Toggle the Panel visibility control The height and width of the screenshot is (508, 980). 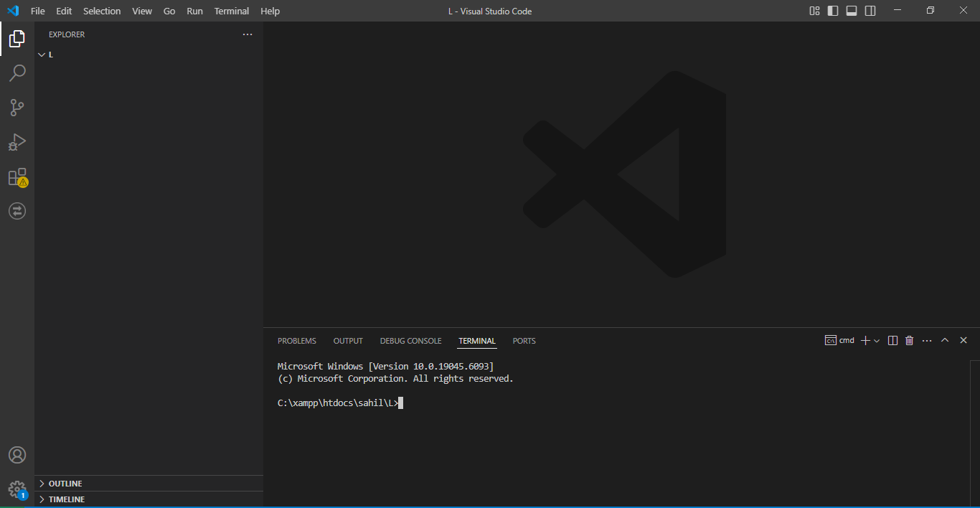click(x=851, y=11)
